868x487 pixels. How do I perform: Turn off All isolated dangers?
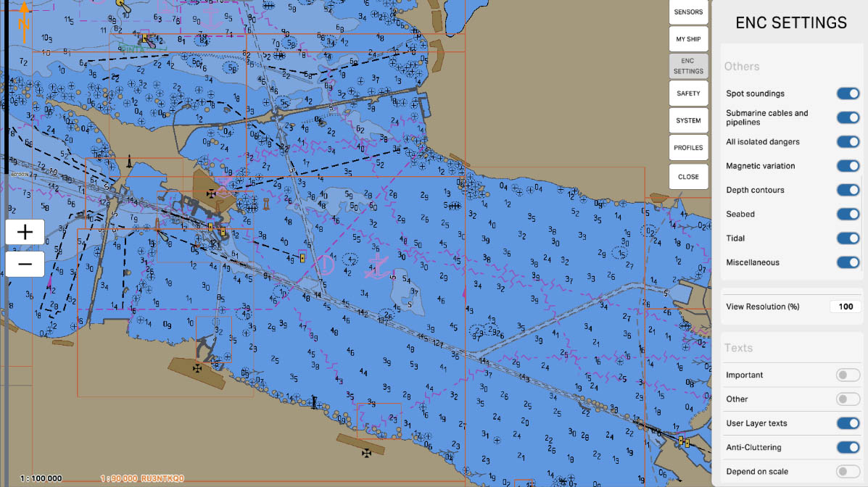848,142
